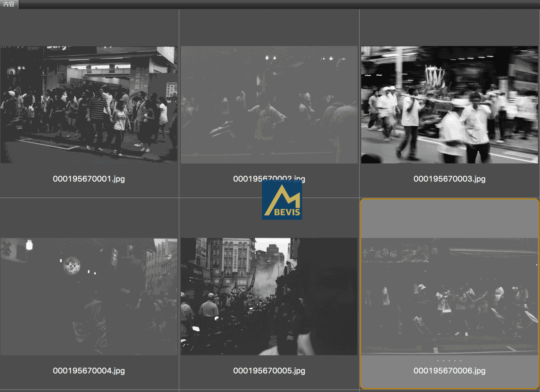
Task: Click the highlighted thumbnail 000195670006
Action: point(449,297)
